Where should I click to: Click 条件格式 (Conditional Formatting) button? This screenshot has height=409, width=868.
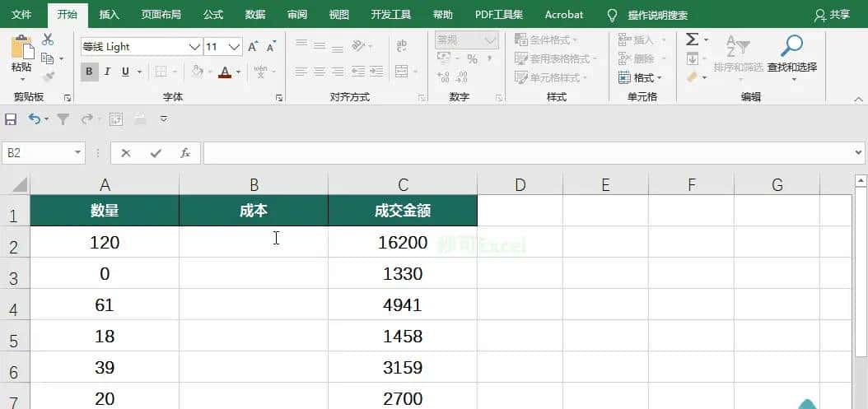(546, 40)
